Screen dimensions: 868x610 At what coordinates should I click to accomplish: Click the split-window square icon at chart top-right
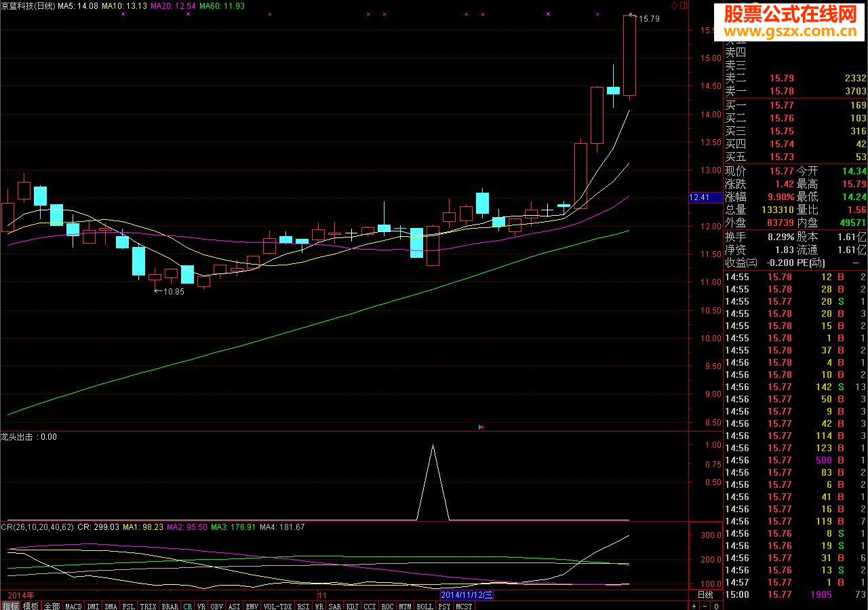coord(684,5)
